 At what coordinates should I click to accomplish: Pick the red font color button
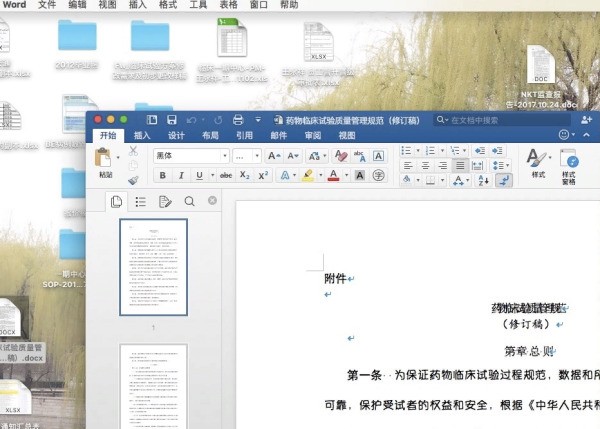[x=334, y=176]
